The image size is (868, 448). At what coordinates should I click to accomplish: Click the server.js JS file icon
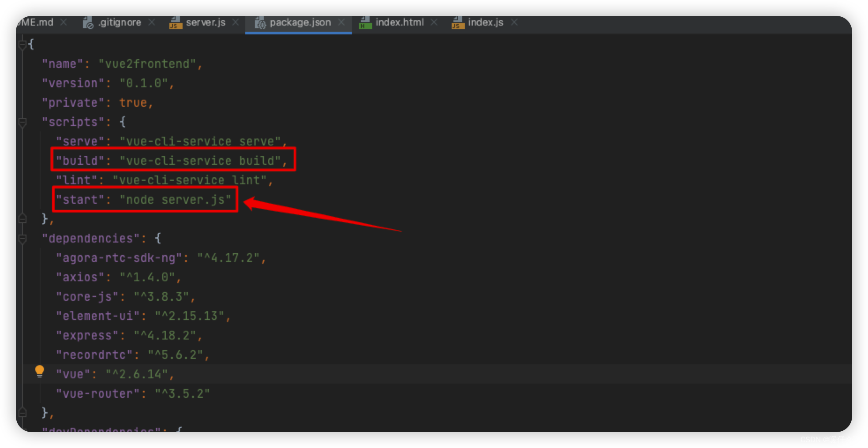[176, 22]
